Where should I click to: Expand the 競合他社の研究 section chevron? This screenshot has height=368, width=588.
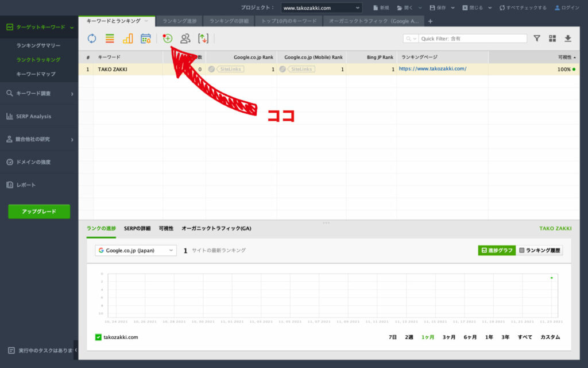(72, 139)
